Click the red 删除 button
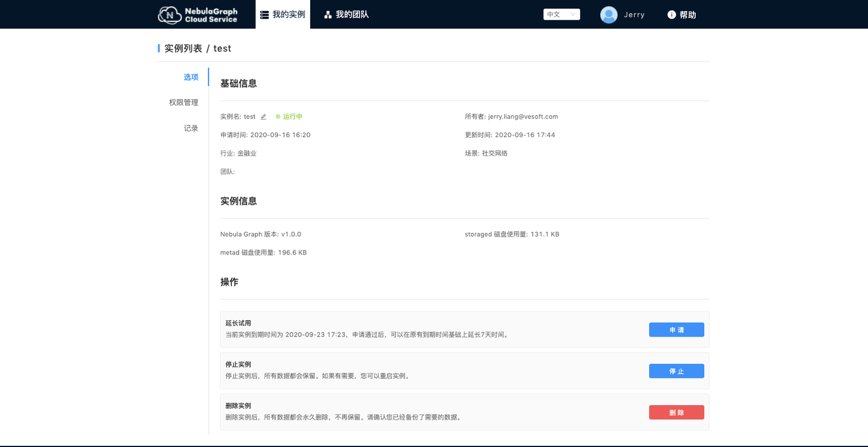Screen dimensions: 868x447 (677, 412)
